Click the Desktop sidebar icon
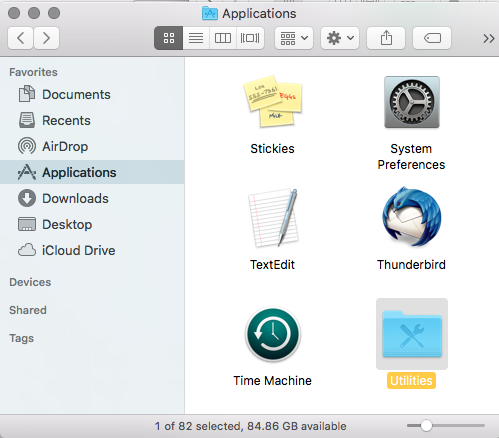Image resolution: width=499 pixels, height=438 pixels. (27, 224)
